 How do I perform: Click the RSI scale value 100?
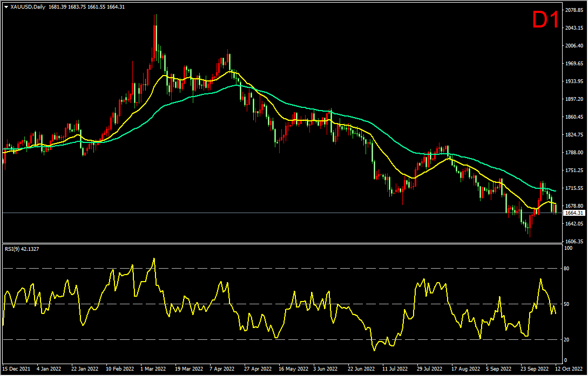point(569,248)
